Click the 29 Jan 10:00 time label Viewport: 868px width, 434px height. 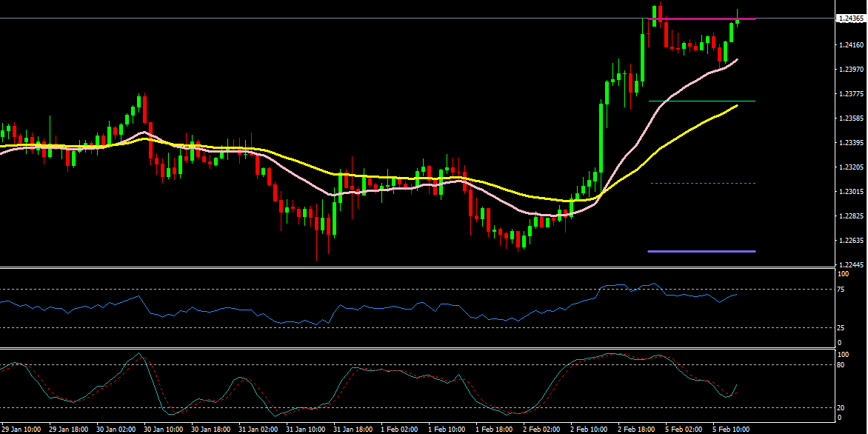coord(20,429)
